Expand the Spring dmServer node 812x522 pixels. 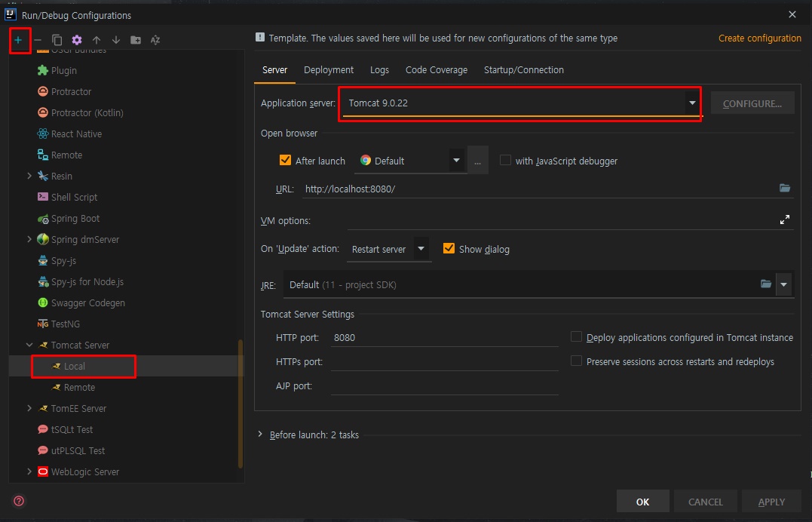(29, 239)
